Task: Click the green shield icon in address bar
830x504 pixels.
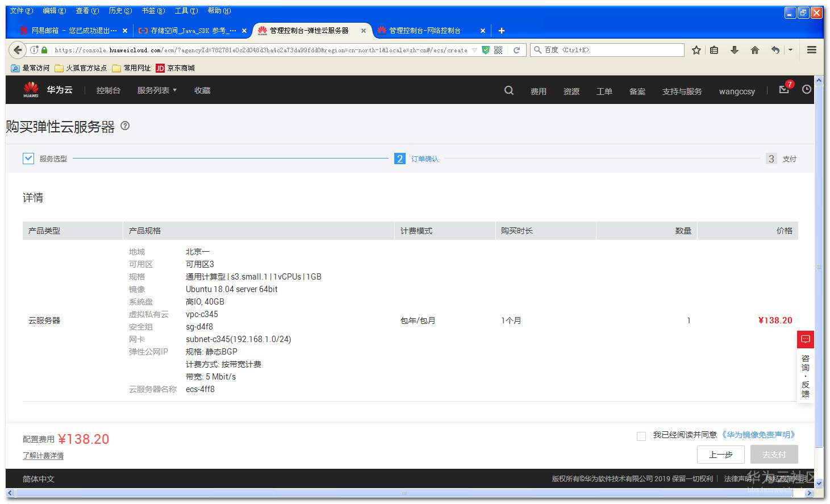Action: (485, 50)
